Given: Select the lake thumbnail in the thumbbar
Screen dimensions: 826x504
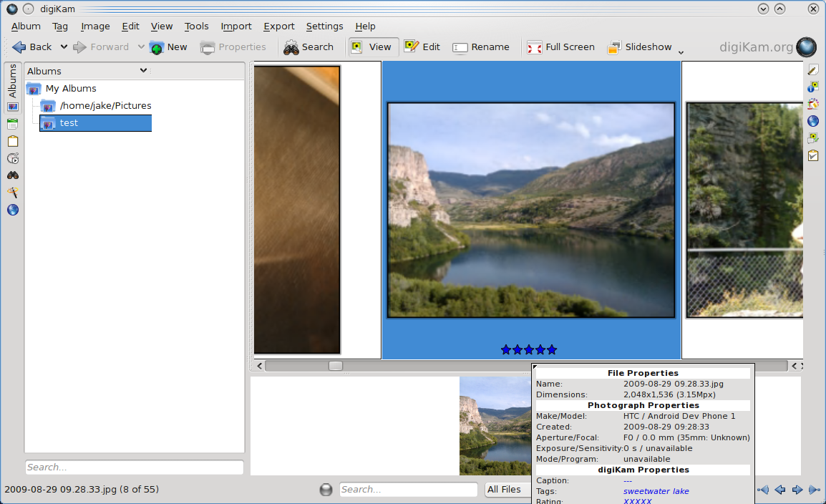Looking at the screenshot, I should tap(495, 426).
